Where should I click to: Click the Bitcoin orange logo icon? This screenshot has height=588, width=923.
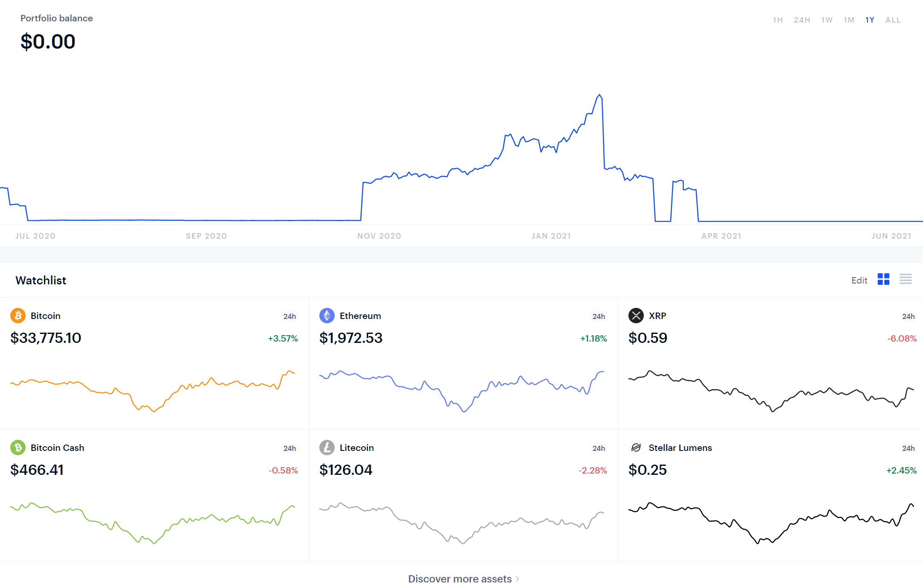click(18, 316)
